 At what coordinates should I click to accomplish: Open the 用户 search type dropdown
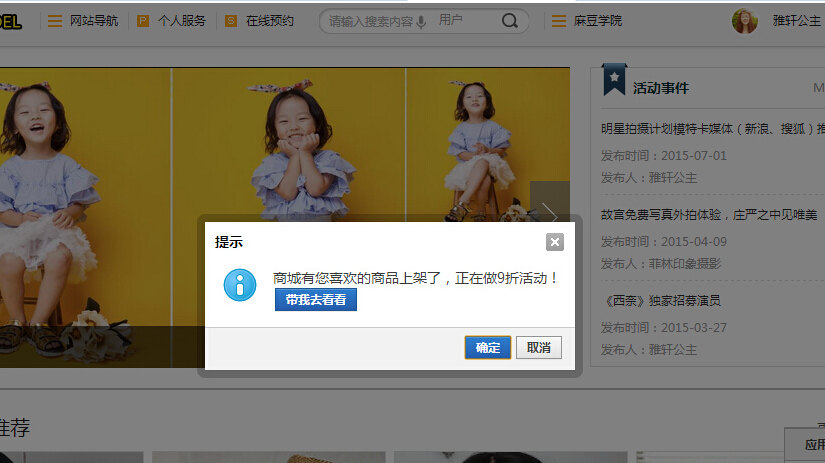coord(451,20)
